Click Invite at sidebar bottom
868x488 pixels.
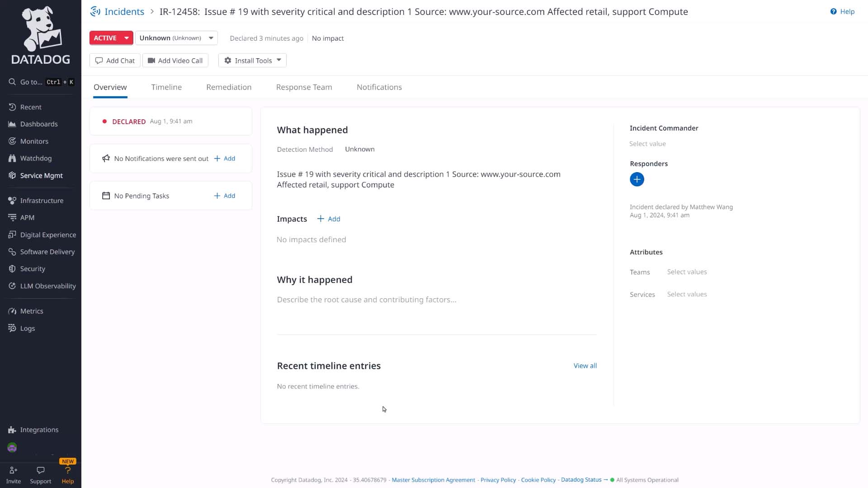pyautogui.click(x=14, y=475)
